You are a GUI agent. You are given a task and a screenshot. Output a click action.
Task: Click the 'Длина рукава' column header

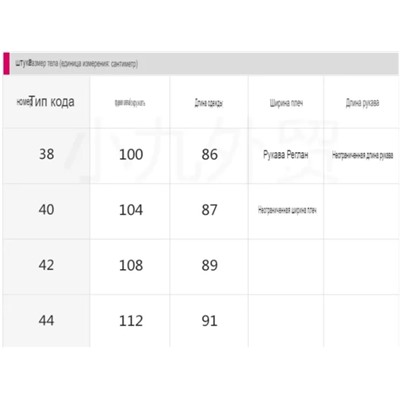(x=362, y=103)
